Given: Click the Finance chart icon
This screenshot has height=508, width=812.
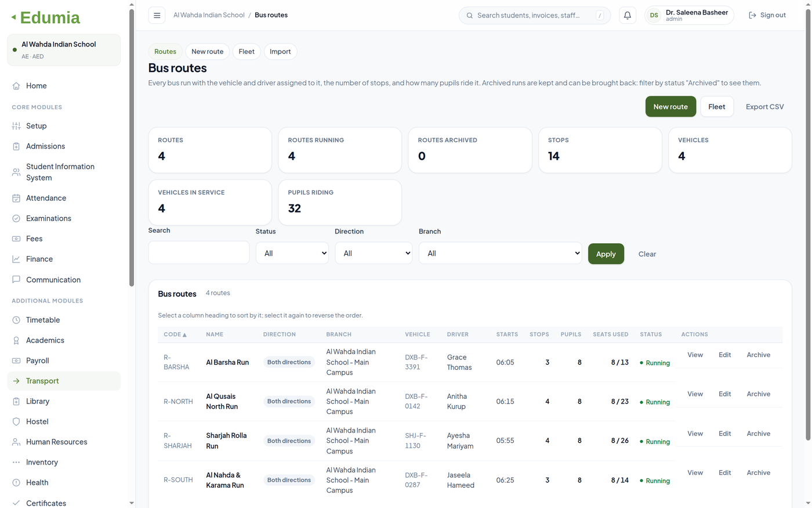Looking at the screenshot, I should pyautogui.click(x=16, y=259).
